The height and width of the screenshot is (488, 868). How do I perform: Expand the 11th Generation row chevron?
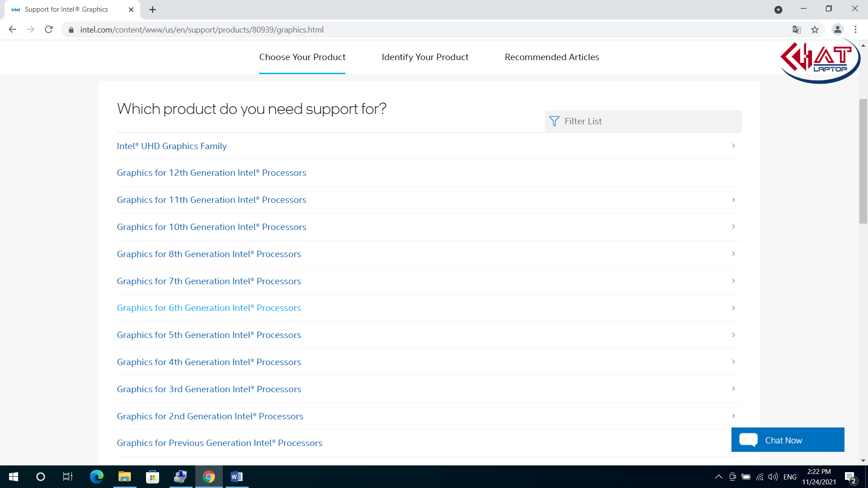(x=733, y=200)
